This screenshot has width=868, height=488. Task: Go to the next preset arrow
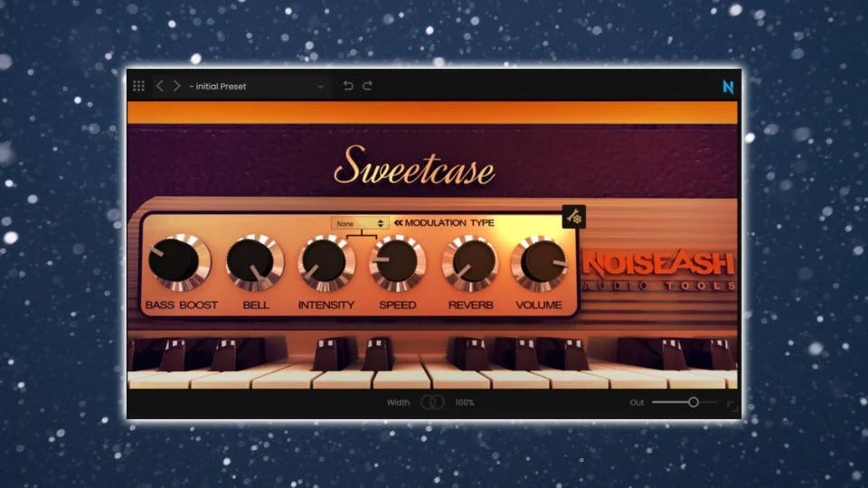click(176, 86)
